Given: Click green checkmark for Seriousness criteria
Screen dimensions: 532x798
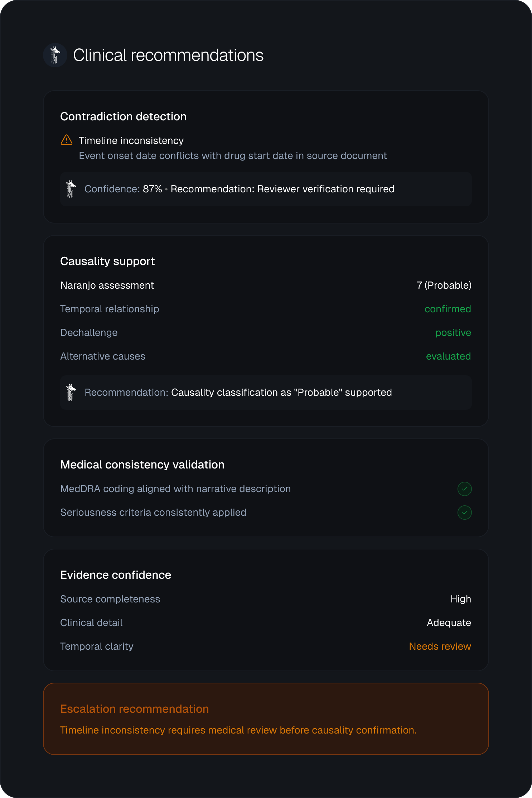Looking at the screenshot, I should (464, 513).
